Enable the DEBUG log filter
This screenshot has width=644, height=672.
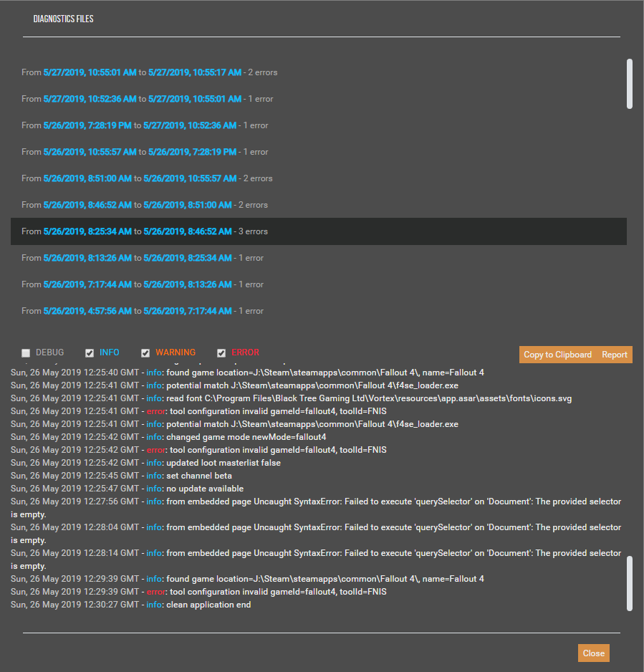26,352
